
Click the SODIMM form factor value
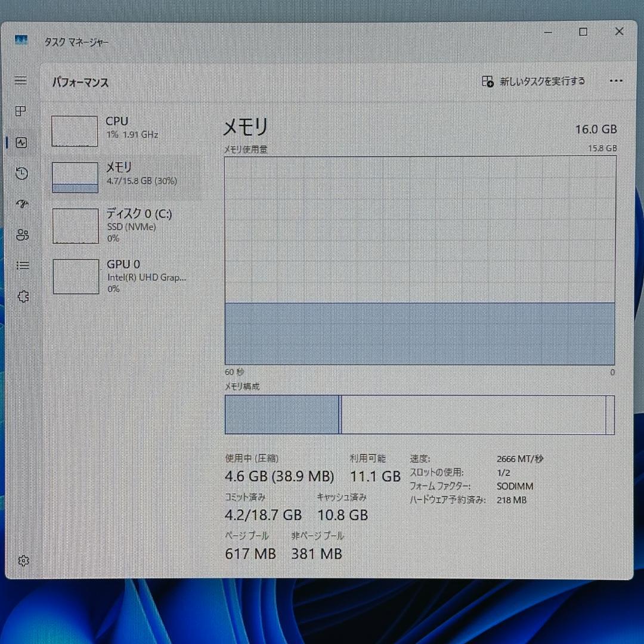515,487
